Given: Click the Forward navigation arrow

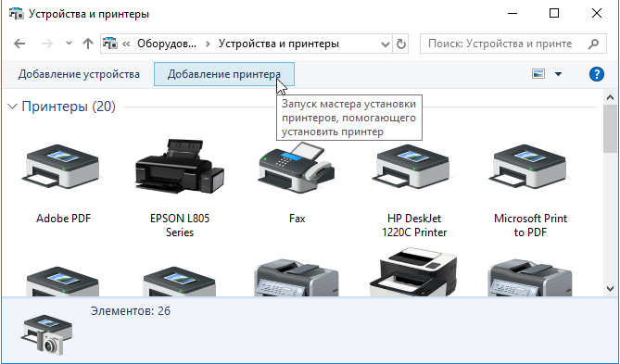Looking at the screenshot, I should pyautogui.click(x=47, y=44).
